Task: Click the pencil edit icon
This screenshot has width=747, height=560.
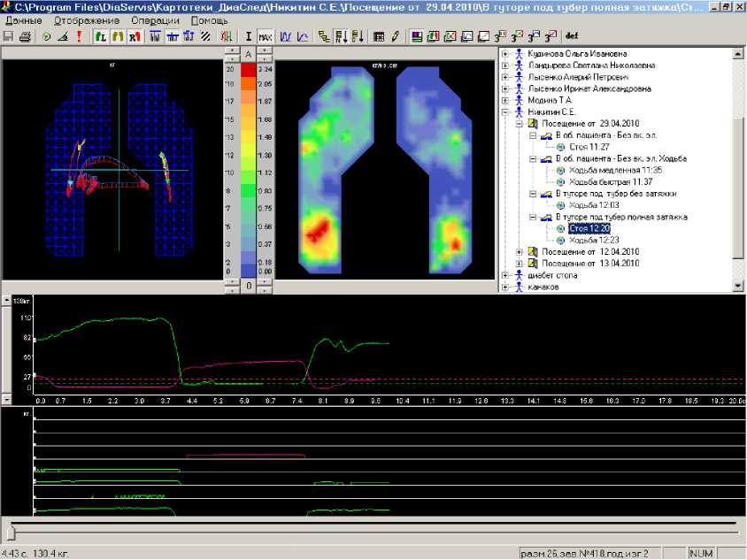Action: pyautogui.click(x=395, y=37)
